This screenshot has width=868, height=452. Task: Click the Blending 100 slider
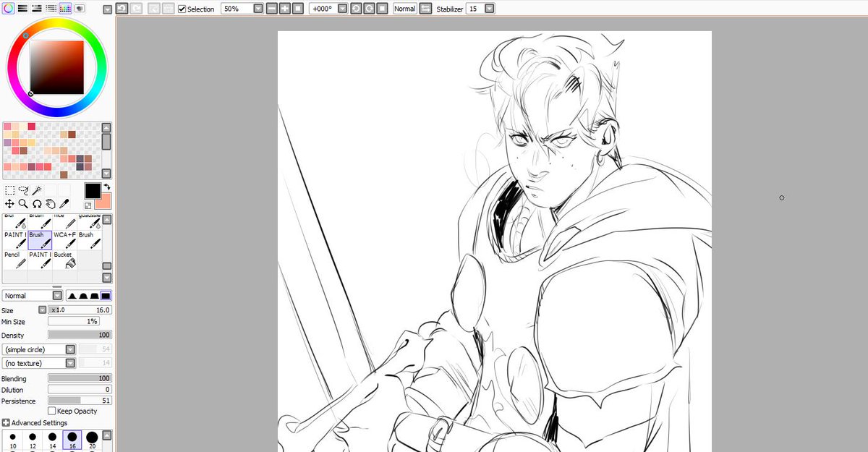[x=80, y=378]
